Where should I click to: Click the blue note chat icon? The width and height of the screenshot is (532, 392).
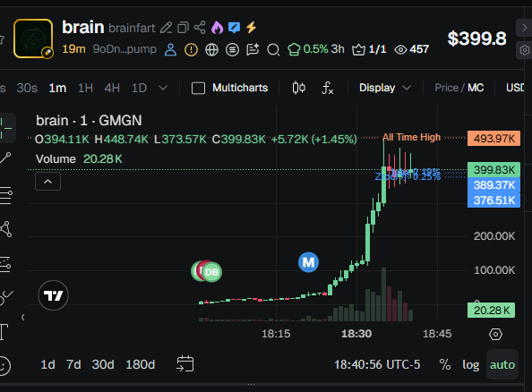[x=234, y=28]
